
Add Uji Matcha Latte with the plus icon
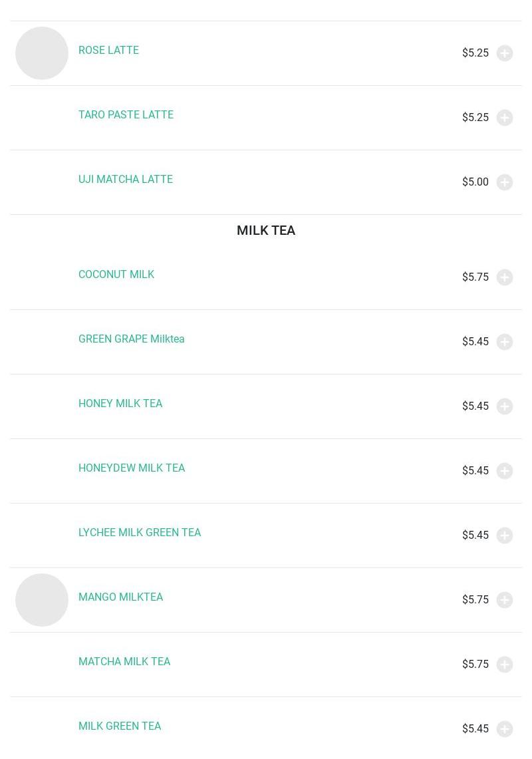[505, 182]
